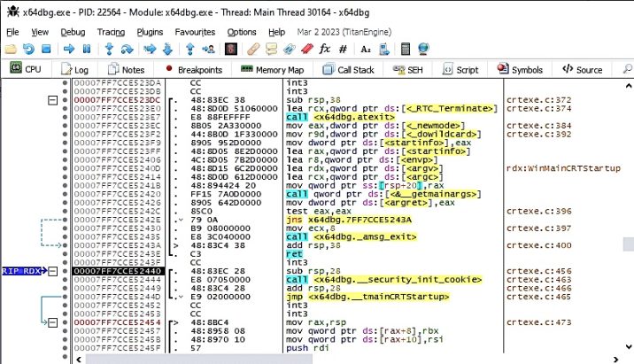Click the horizontal scrollbar left arrow
634x364 pixels.
pos(6,358)
